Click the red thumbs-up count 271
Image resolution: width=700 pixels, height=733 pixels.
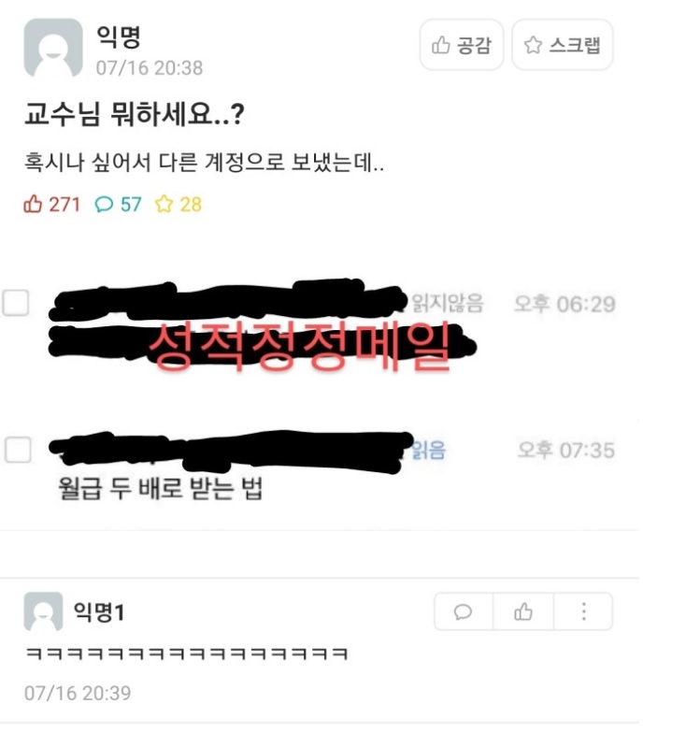52,205
